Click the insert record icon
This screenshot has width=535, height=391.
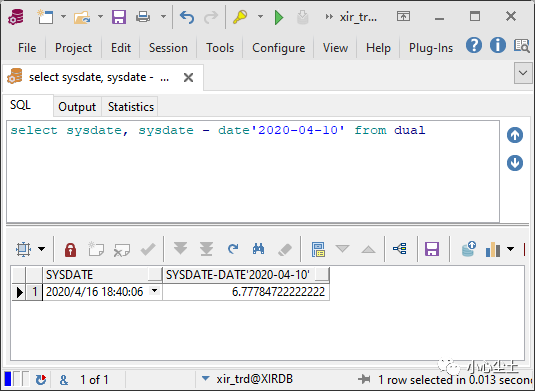tap(96, 249)
